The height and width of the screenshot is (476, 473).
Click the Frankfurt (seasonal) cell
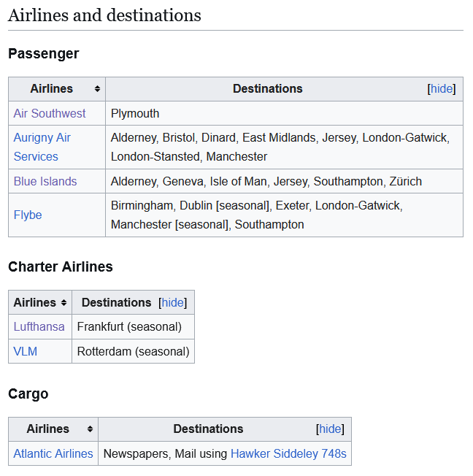(129, 327)
